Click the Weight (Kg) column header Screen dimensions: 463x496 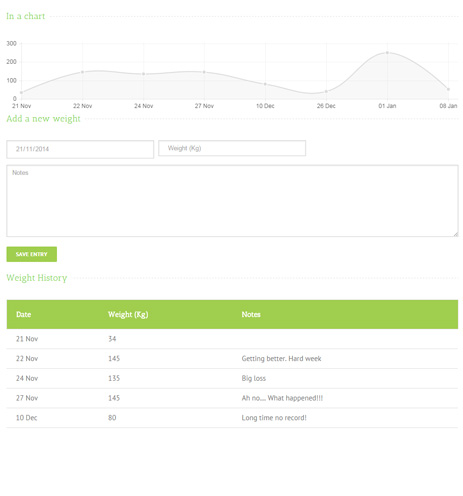pyautogui.click(x=128, y=314)
